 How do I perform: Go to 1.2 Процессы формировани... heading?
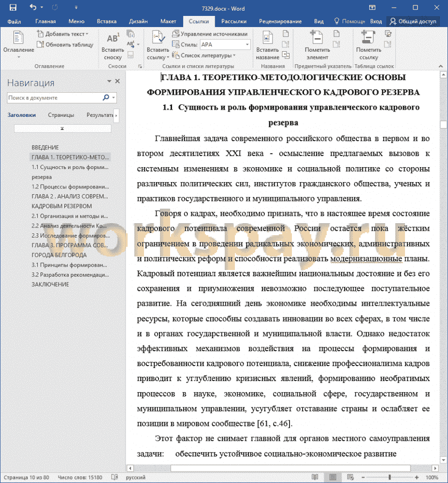click(70, 187)
